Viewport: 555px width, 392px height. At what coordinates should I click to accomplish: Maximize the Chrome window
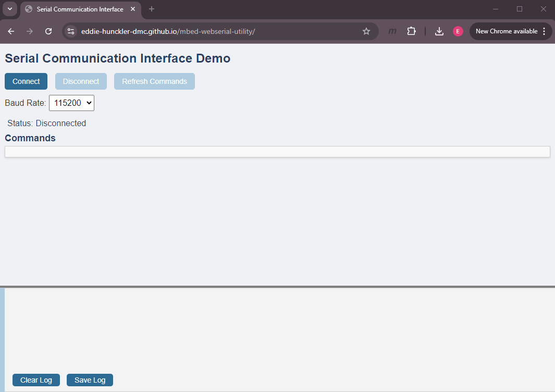click(519, 9)
